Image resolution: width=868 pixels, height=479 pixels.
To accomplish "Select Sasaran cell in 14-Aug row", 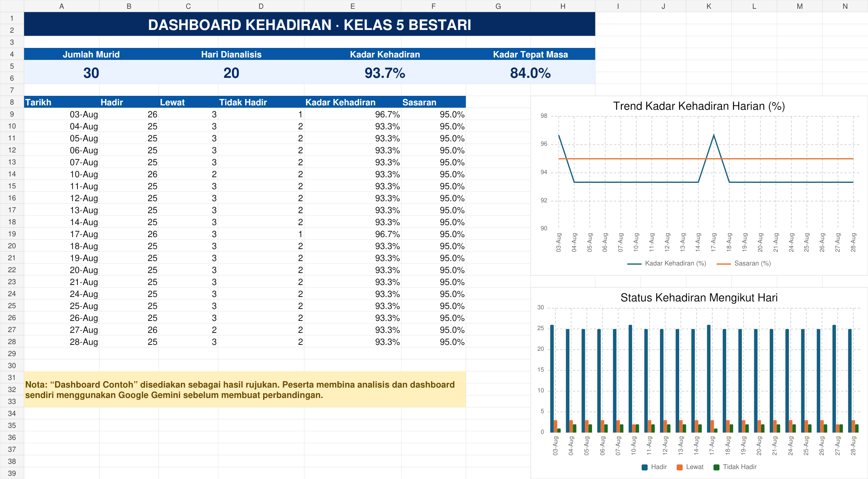I will coord(434,222).
